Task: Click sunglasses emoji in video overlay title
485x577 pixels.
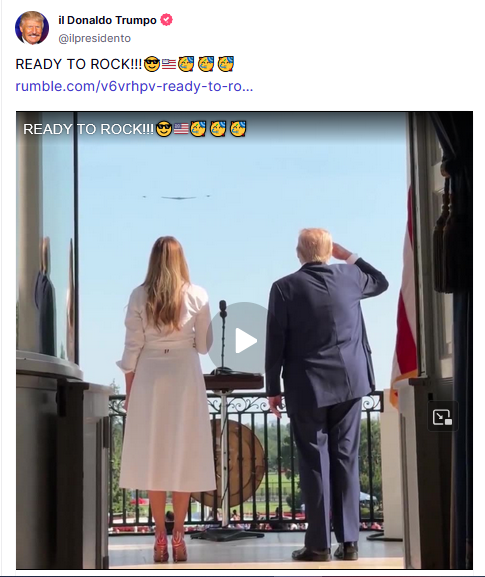Action: click(x=164, y=129)
